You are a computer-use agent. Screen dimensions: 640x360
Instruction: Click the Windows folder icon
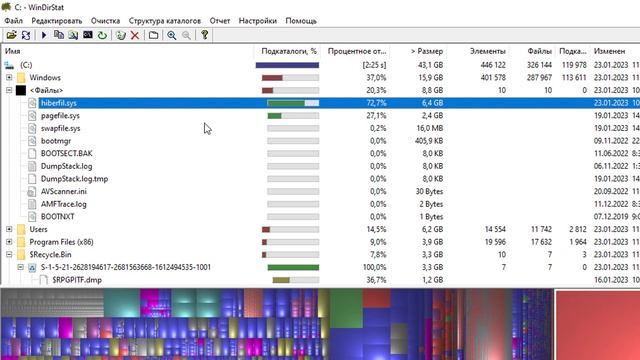[x=21, y=78]
